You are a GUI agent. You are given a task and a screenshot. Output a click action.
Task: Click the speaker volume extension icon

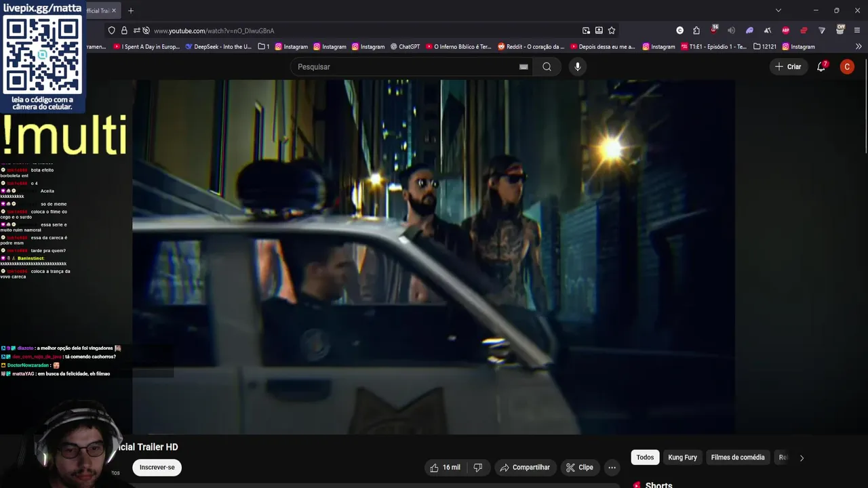click(731, 30)
